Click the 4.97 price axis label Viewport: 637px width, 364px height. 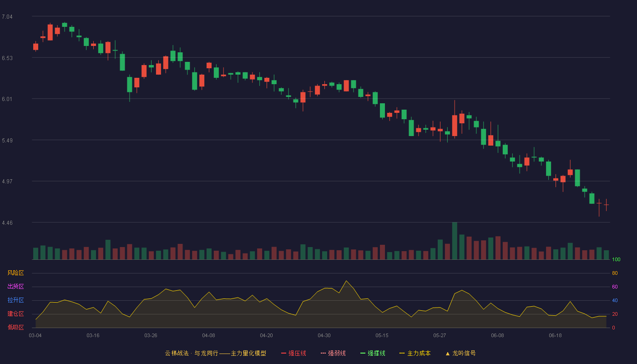tap(7, 182)
